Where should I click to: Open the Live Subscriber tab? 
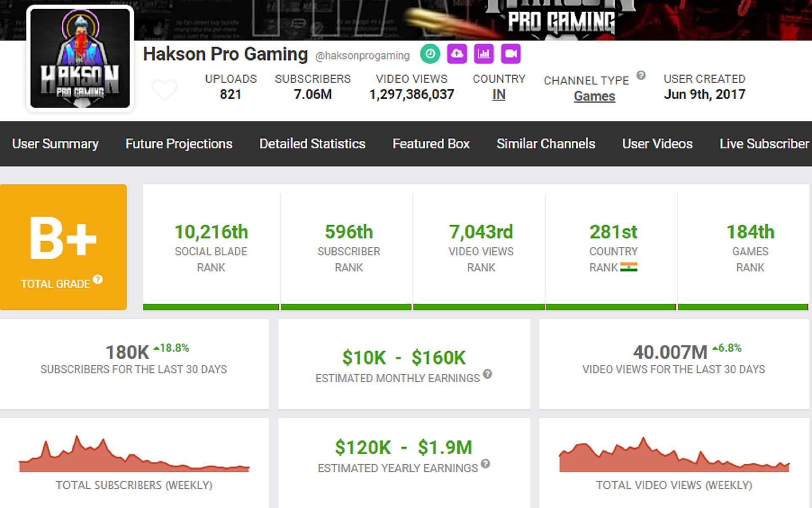click(765, 144)
